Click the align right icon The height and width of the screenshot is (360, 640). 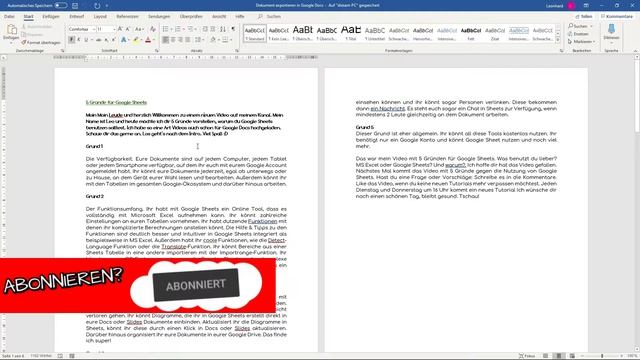[x=180, y=40]
